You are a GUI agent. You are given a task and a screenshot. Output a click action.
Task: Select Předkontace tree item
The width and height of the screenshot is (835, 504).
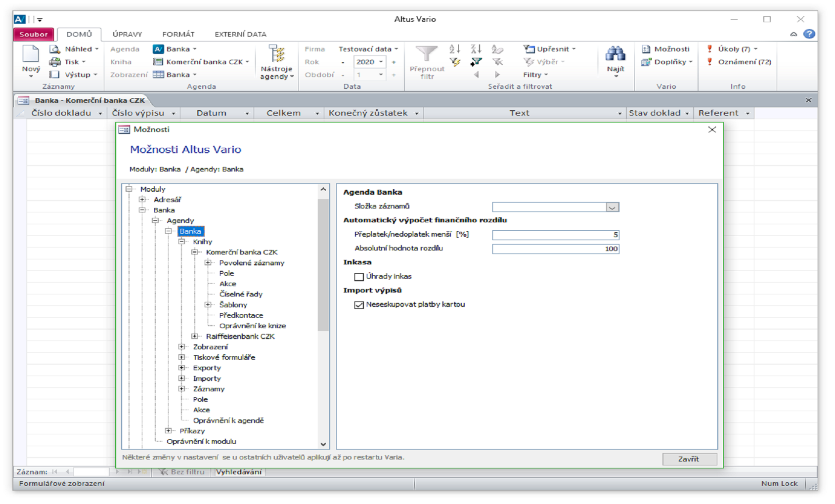[x=241, y=315]
